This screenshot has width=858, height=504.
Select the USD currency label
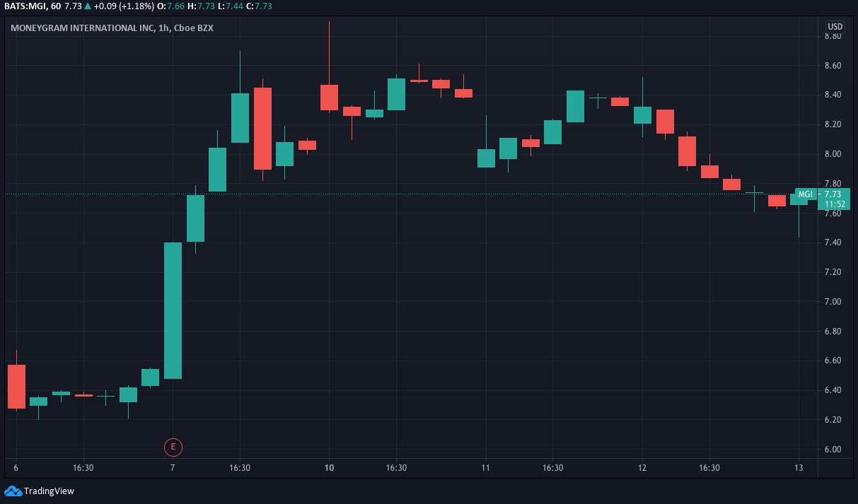pyautogui.click(x=835, y=27)
